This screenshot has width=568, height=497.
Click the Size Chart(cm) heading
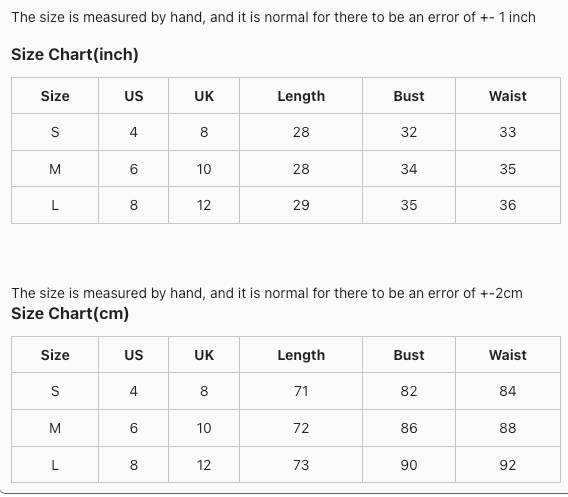point(70,314)
